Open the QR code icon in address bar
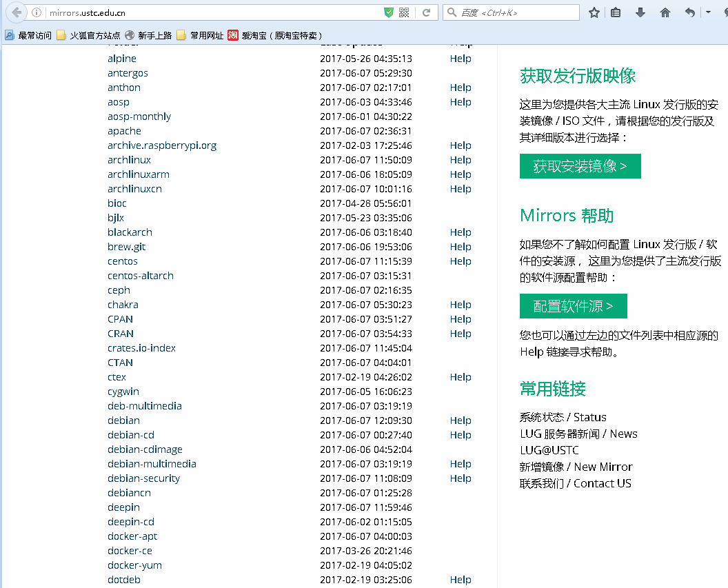The height and width of the screenshot is (588, 728). [404, 12]
